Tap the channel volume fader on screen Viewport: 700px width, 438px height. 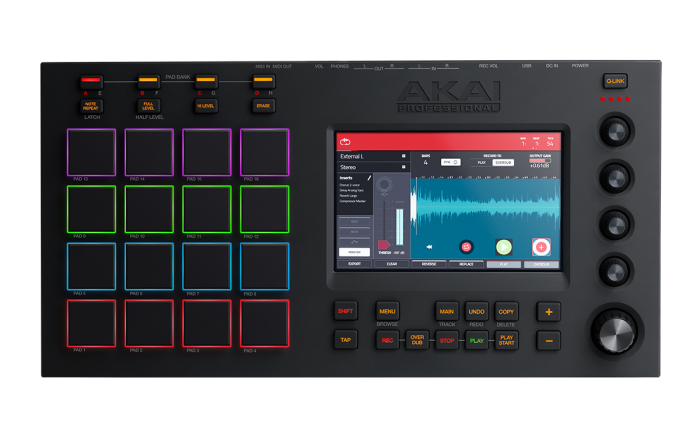click(x=384, y=223)
